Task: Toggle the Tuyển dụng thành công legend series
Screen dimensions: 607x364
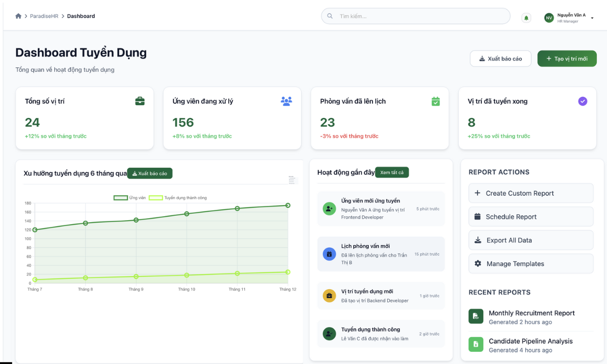Action: [178, 198]
